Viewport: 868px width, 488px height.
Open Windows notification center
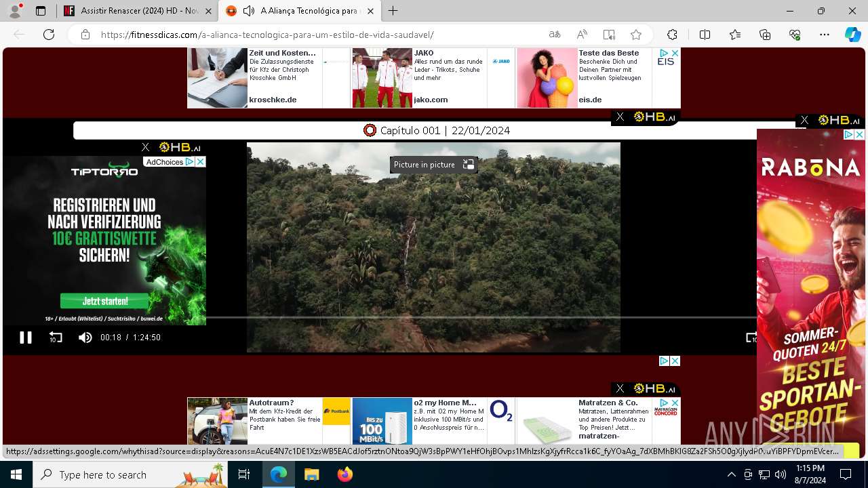tap(846, 474)
